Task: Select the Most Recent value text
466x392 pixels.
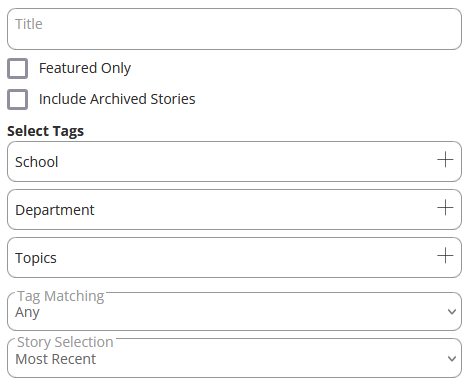Action: (x=56, y=359)
